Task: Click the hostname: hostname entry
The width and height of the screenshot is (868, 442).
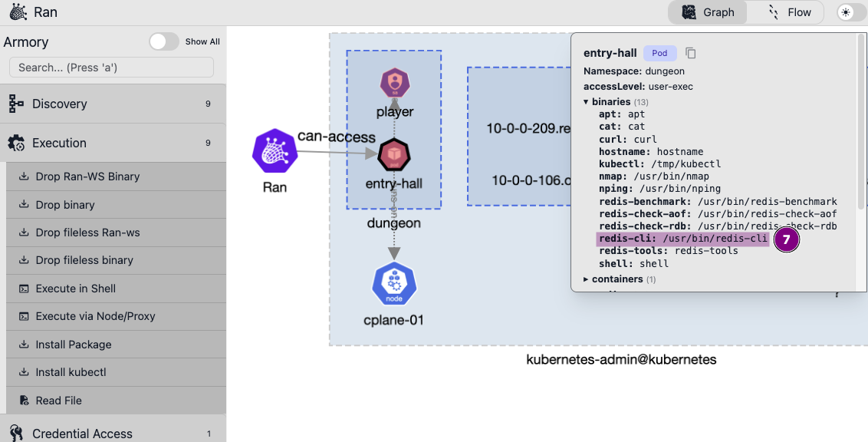Action: pos(651,152)
